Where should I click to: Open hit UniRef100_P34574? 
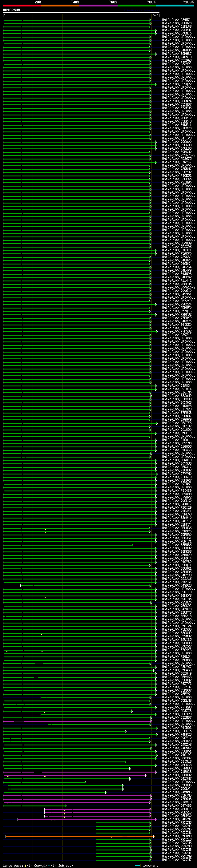click(x=176, y=20)
